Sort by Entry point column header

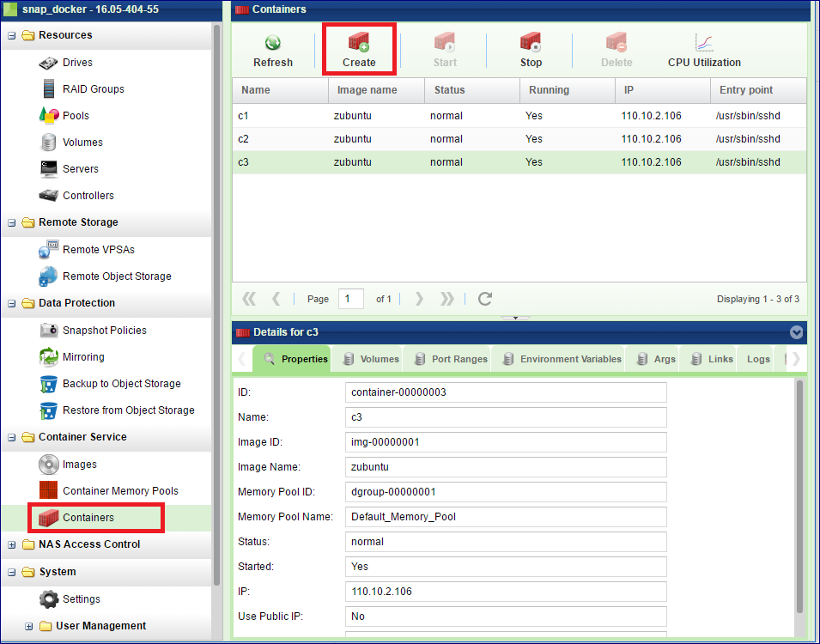758,90
